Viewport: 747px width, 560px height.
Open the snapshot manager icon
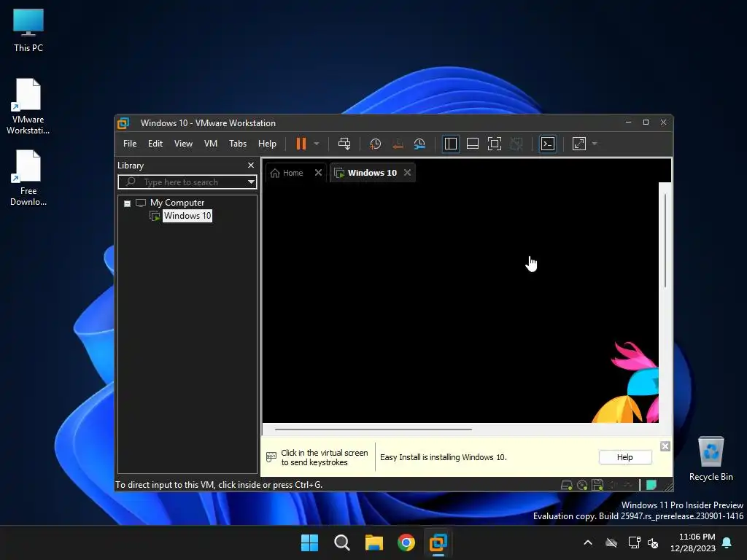click(x=419, y=144)
